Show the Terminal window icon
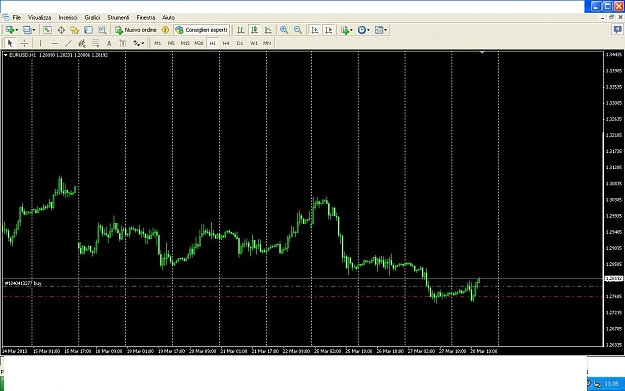Viewport: 625px width, 391px height. coord(88,30)
